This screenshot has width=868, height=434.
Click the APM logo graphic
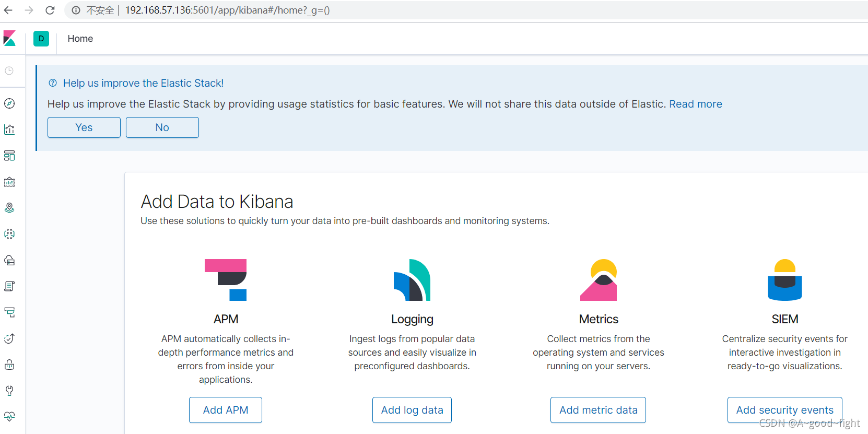[x=226, y=280]
